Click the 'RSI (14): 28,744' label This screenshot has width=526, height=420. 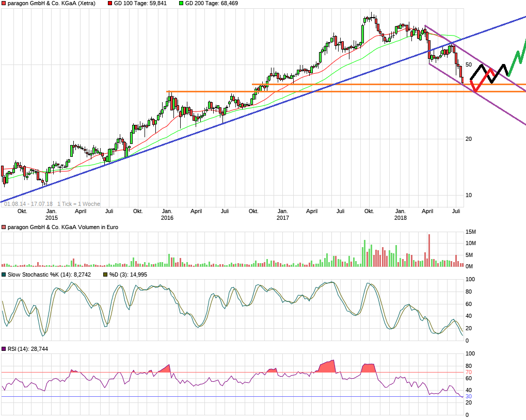click(x=28, y=349)
